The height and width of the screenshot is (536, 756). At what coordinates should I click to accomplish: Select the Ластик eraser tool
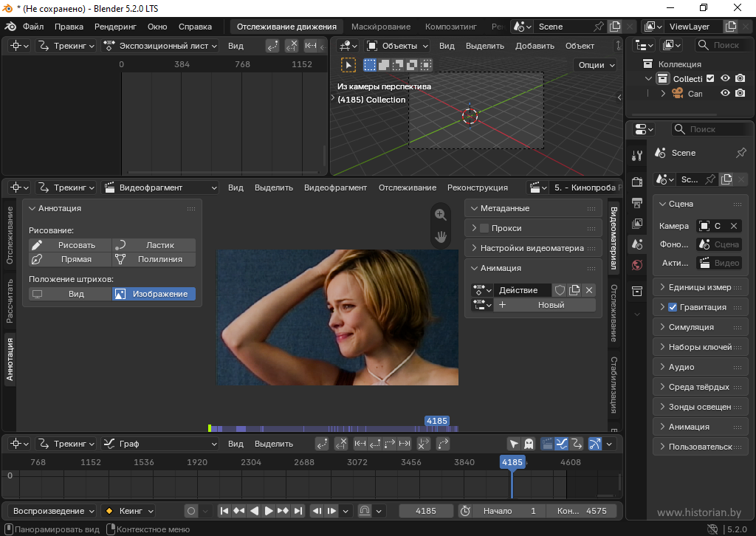(154, 245)
